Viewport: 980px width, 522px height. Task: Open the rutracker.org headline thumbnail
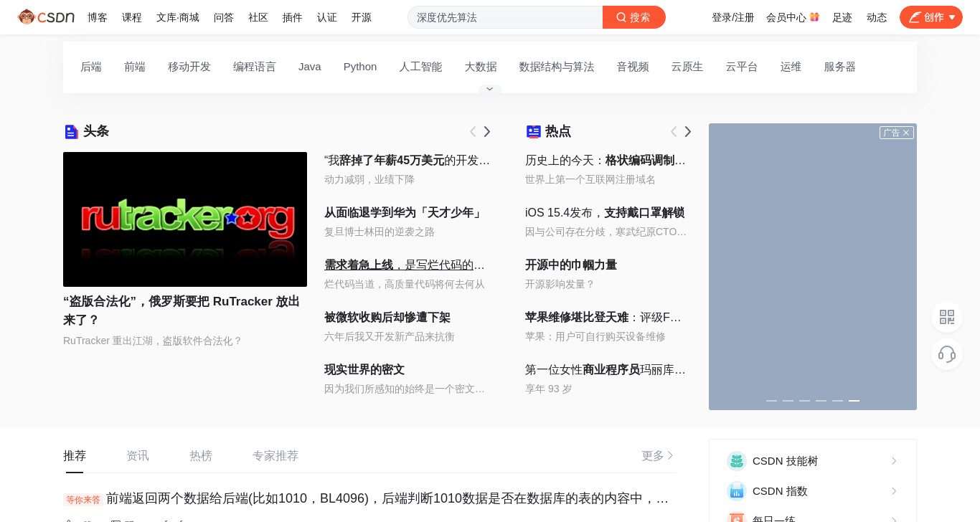(x=185, y=219)
